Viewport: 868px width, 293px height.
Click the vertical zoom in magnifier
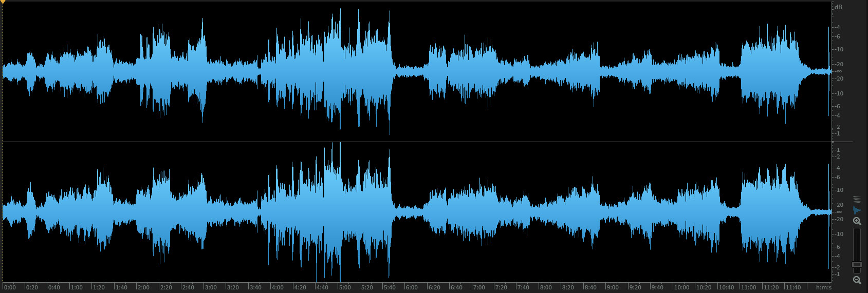click(x=857, y=221)
